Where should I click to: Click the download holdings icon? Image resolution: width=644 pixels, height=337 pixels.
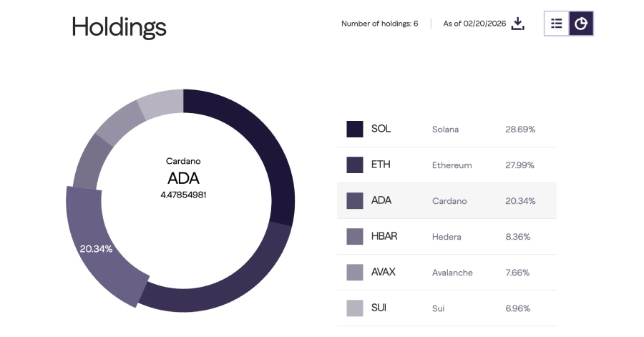tap(518, 24)
